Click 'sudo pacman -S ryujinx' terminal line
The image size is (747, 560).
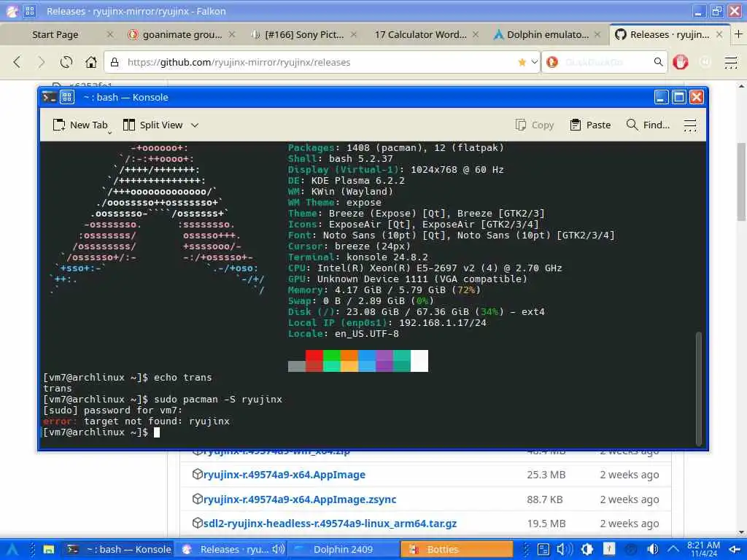click(218, 399)
